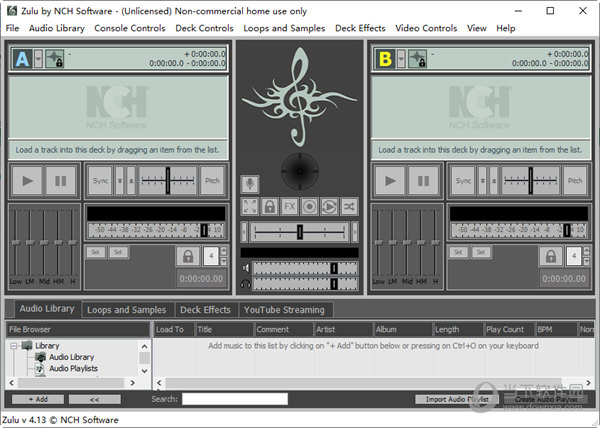Decrease Deck A loop beat count stepper

point(224,261)
